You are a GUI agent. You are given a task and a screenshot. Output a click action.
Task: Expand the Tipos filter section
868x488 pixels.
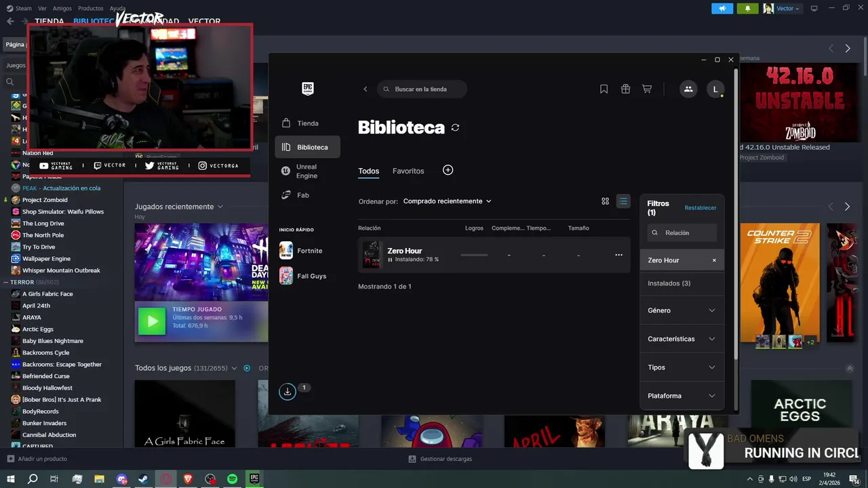pos(682,367)
